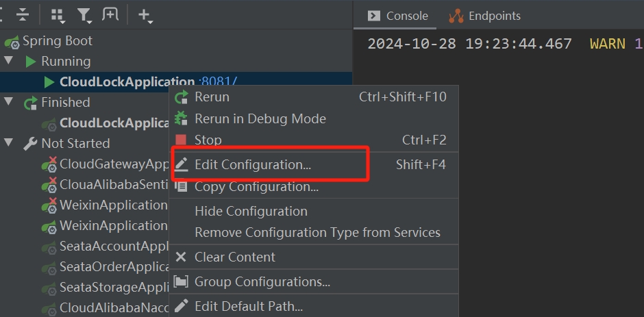Click the Edit Default Path pencil icon

[181, 306]
